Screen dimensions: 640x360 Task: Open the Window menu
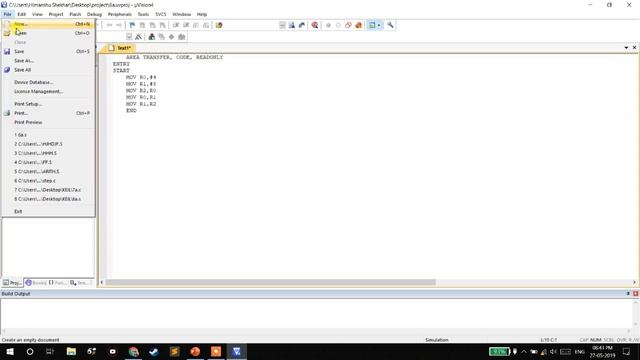coord(182,14)
